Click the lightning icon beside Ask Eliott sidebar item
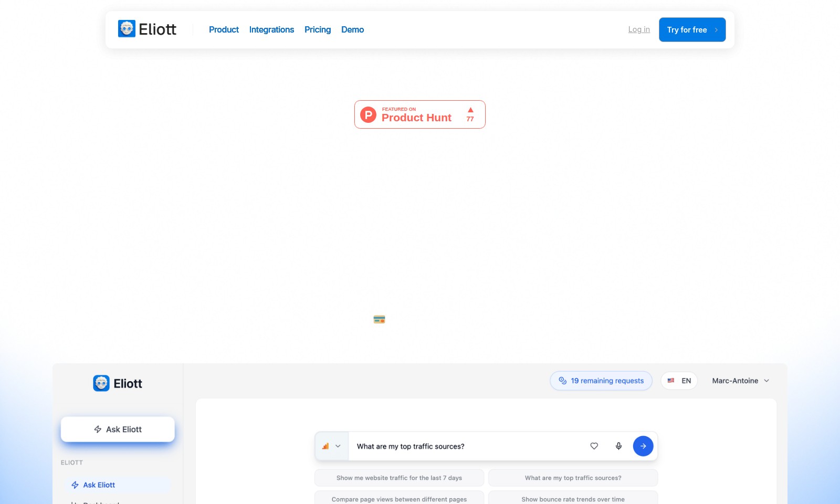Screen dimensions: 840x504 (75, 485)
